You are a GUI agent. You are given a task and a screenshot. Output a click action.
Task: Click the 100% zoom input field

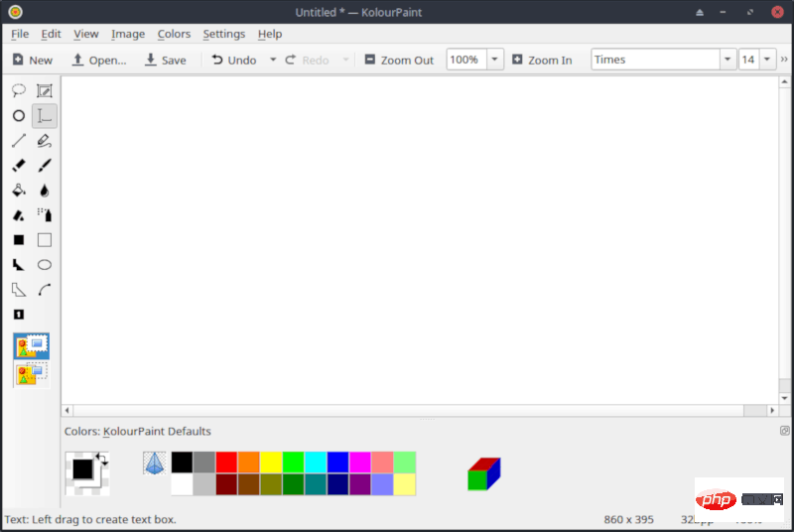click(466, 60)
